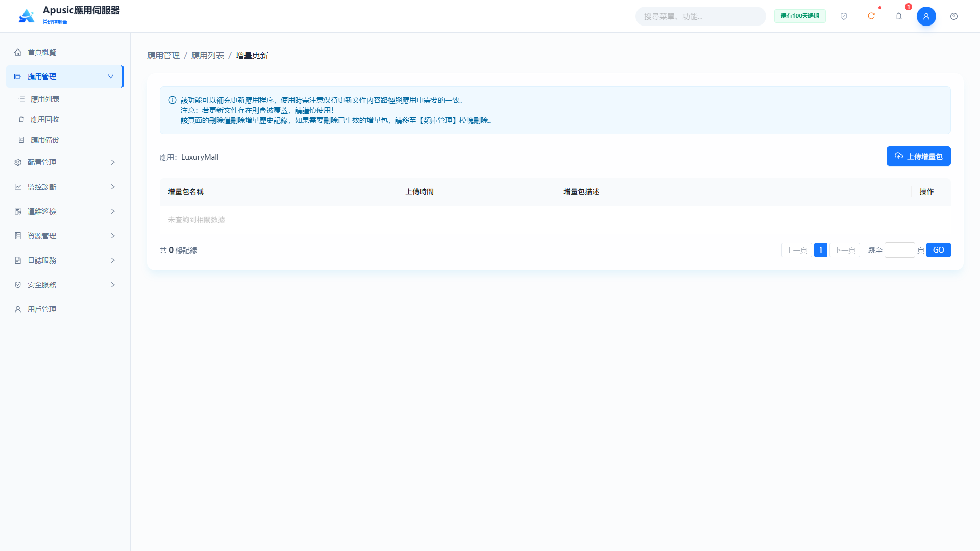Click the document icon beside 應用備份
980x551 pixels.
coord(21,140)
